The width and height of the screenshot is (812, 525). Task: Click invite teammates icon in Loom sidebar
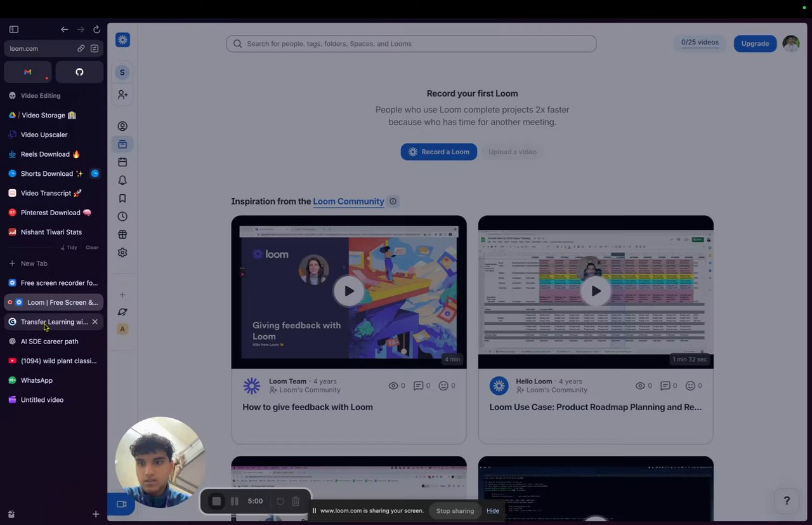(x=122, y=95)
